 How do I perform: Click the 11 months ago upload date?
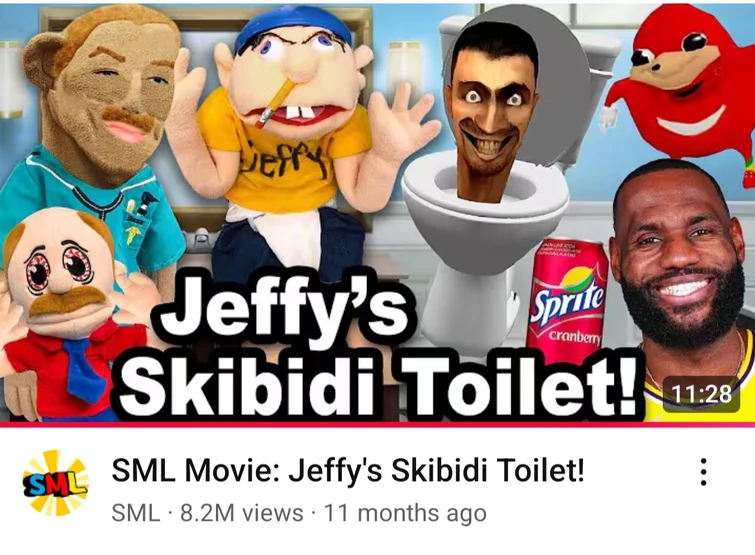tap(405, 513)
